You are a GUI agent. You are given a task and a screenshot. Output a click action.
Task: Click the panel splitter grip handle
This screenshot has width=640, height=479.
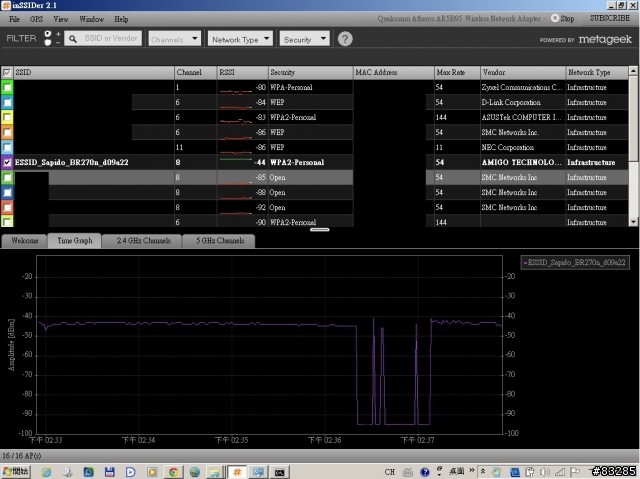coord(320,230)
